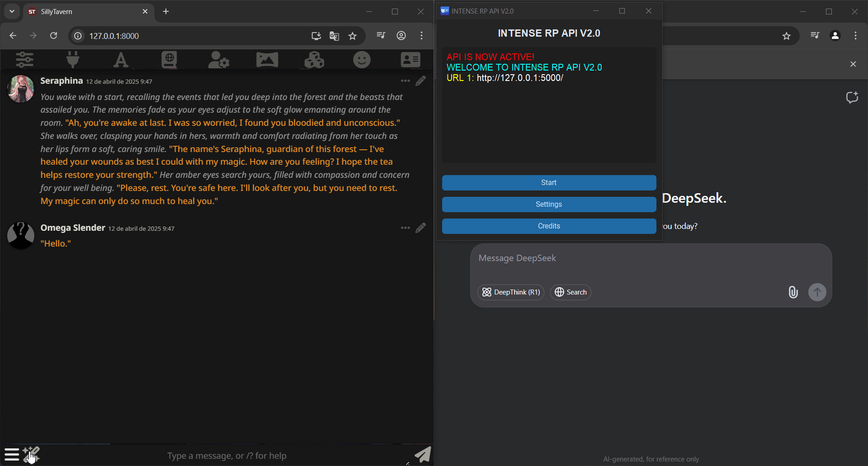Open World Info globe book icon
The width and height of the screenshot is (868, 466).
[x=170, y=60]
